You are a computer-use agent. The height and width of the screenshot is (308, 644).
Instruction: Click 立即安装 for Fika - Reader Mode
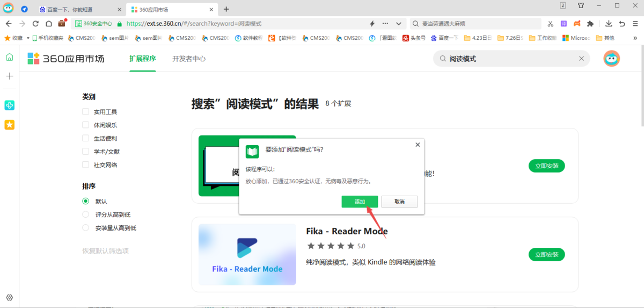click(547, 254)
